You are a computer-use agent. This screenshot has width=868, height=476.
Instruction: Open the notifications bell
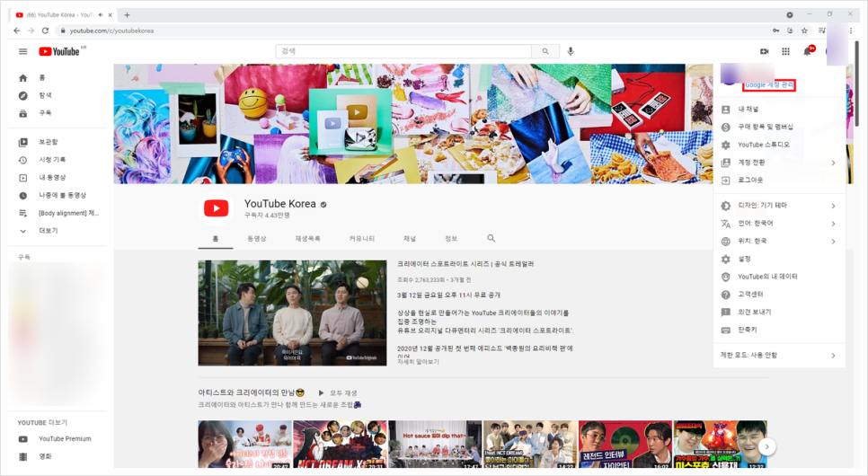click(x=807, y=51)
